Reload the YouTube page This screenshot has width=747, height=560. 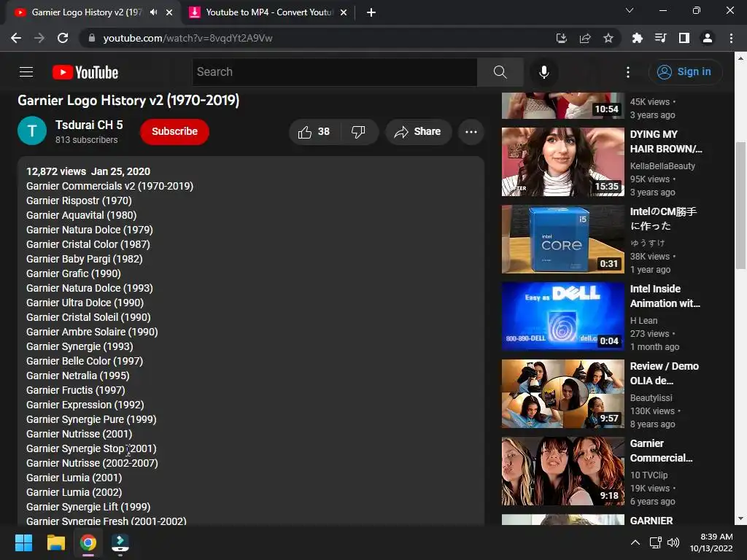(63, 38)
